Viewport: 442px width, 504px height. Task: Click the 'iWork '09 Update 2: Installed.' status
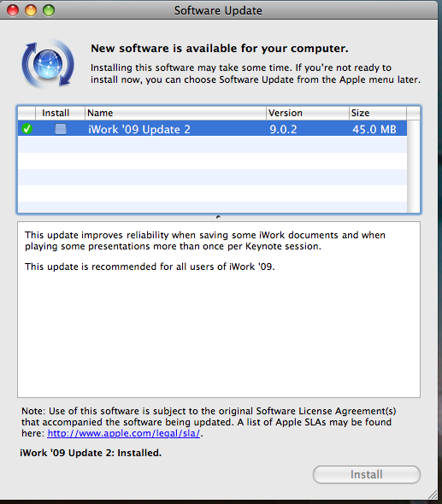(91, 453)
